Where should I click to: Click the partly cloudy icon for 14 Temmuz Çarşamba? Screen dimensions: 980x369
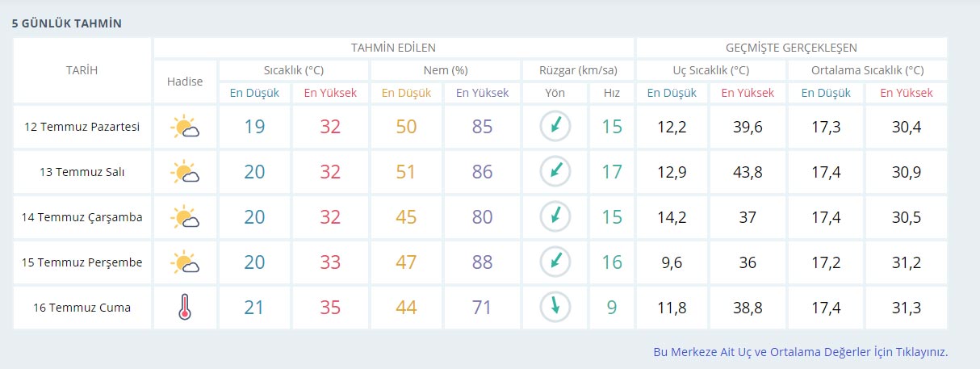(185, 217)
